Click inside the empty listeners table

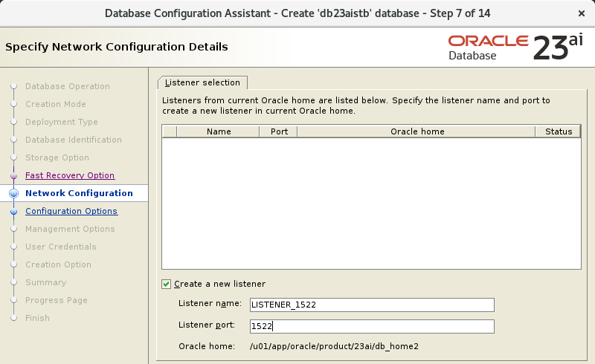371,204
